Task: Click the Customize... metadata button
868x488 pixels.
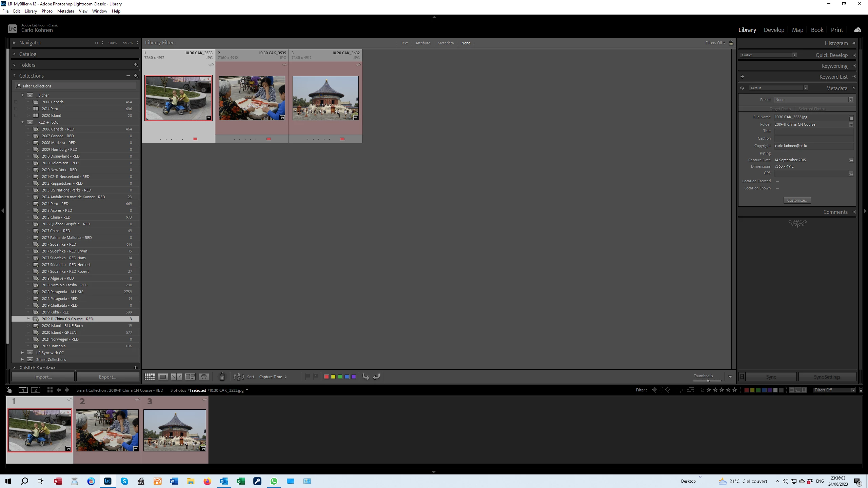Action: point(797,200)
